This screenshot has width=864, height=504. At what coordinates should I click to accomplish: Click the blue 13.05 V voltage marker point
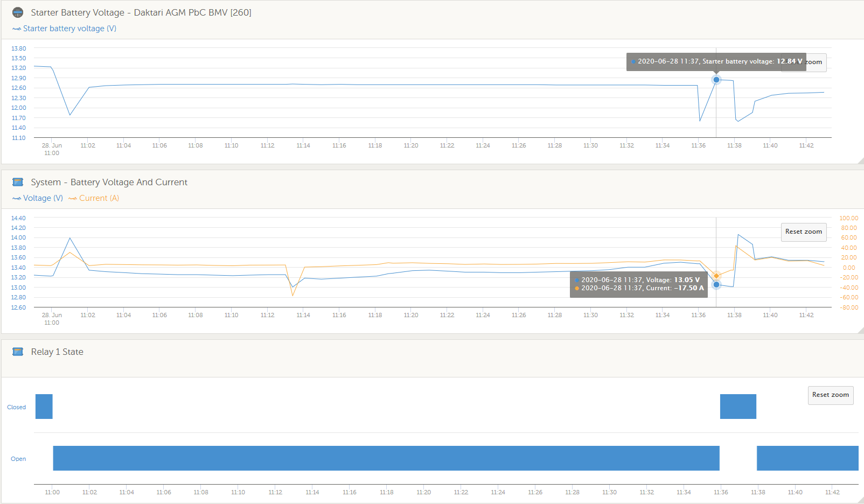pyautogui.click(x=716, y=284)
